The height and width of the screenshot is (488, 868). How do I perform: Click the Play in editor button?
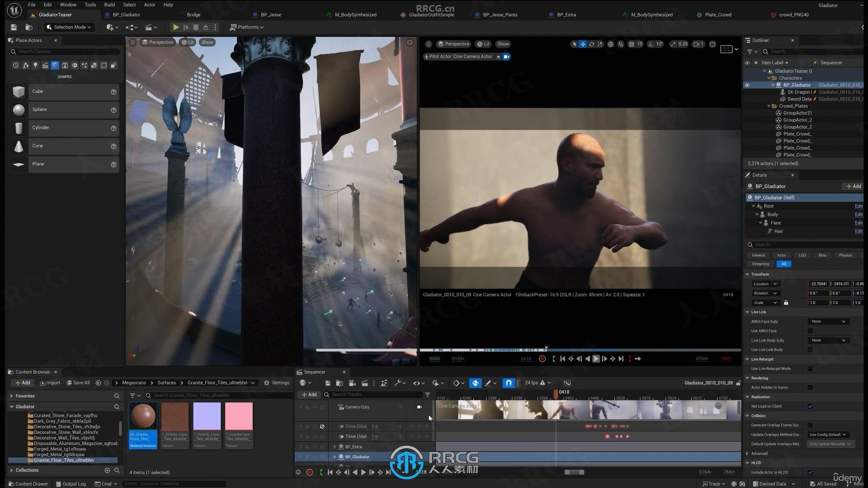[x=176, y=27]
